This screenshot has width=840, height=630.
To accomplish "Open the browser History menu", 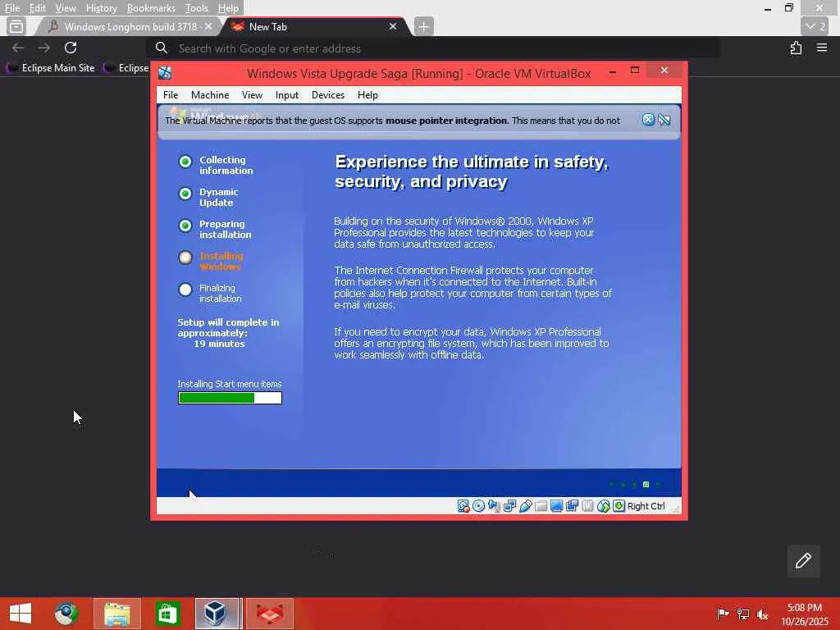I will coord(101,8).
